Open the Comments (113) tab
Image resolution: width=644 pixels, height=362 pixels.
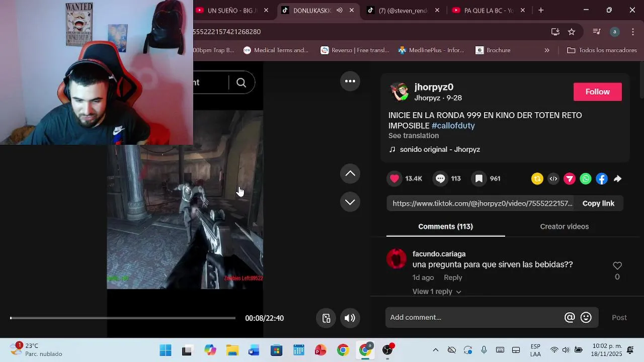click(445, 227)
